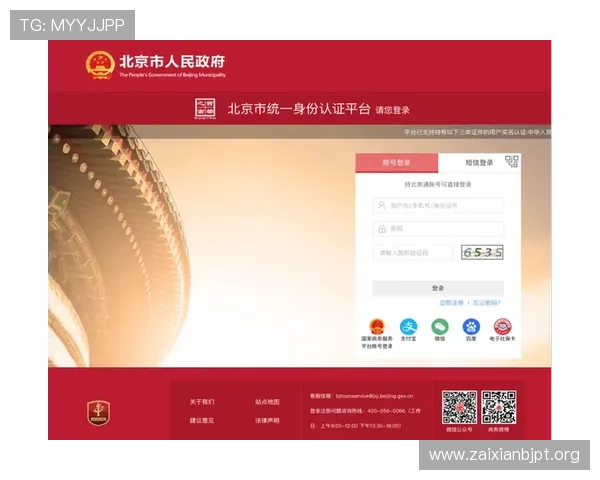Viewport: 600px width, 480px height.
Task: Click the lock icon in password field
Action: [382, 229]
